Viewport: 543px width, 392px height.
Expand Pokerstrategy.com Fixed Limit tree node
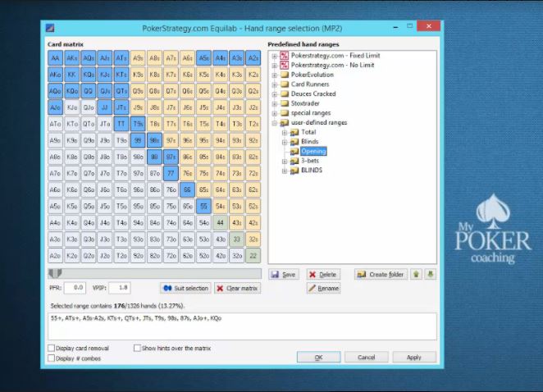(x=274, y=56)
